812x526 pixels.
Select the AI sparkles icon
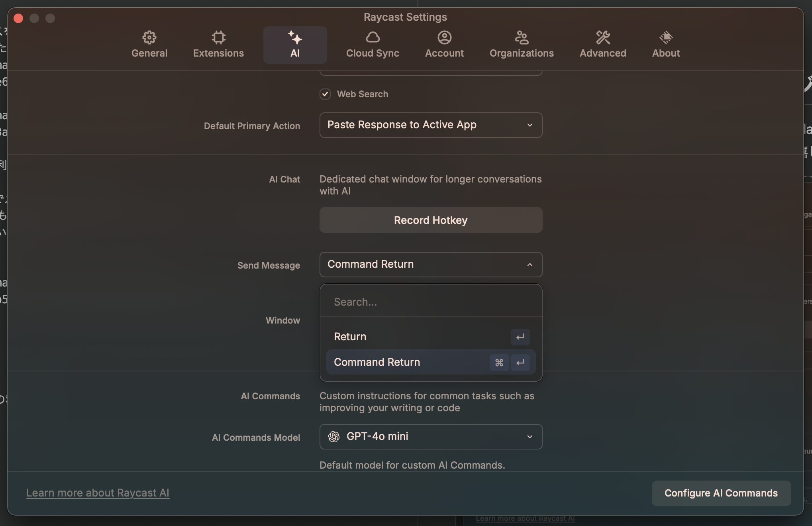(x=295, y=38)
